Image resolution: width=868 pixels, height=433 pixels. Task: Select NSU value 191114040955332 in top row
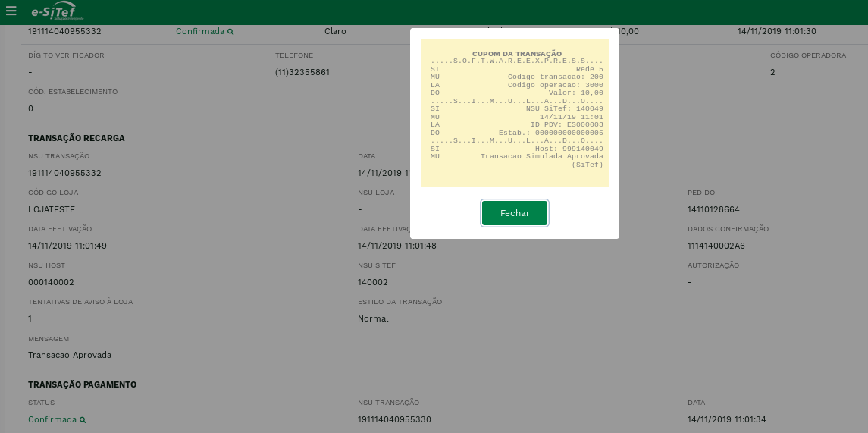click(x=64, y=32)
